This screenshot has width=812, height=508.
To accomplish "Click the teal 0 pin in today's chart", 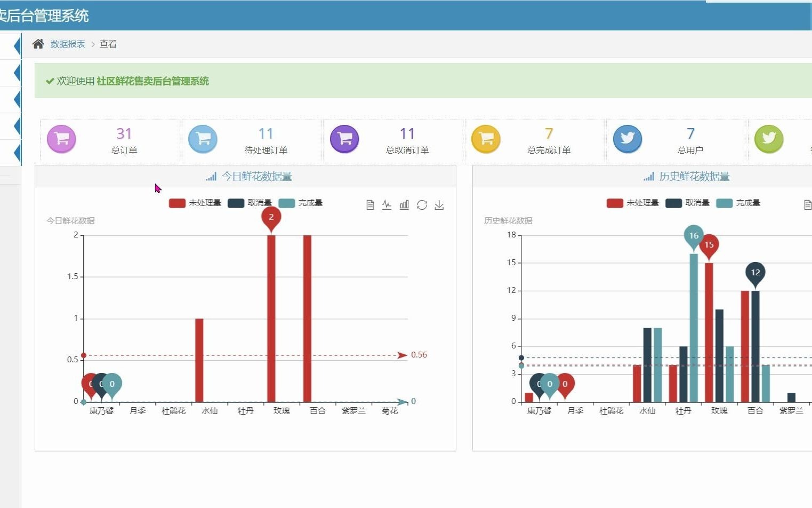I will [x=112, y=385].
